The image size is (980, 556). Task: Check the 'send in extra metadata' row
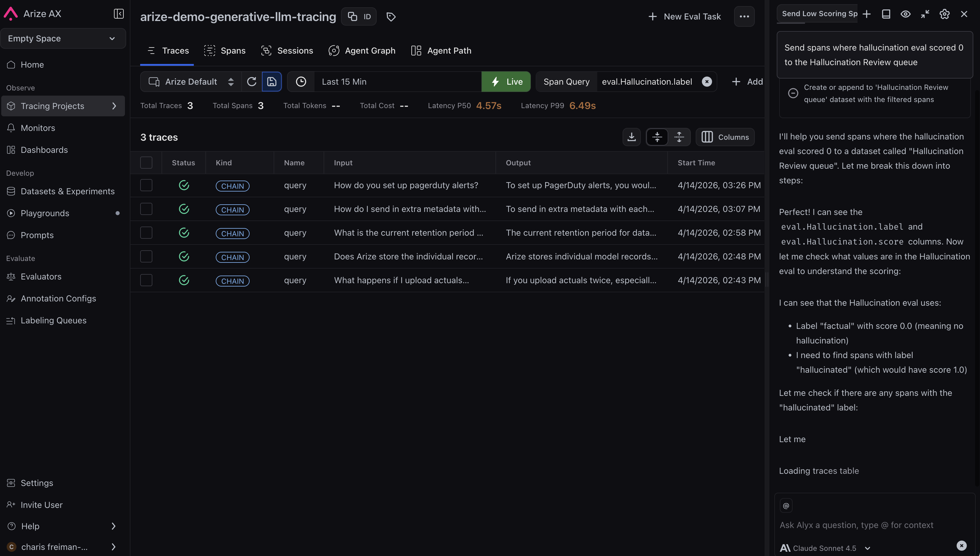[146, 209]
